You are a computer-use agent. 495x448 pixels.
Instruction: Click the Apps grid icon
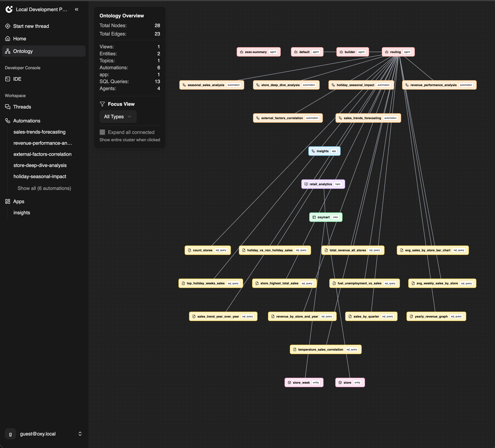click(x=8, y=201)
